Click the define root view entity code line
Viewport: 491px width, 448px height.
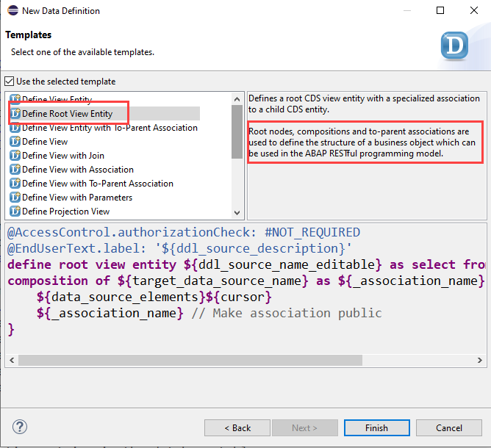point(246,264)
